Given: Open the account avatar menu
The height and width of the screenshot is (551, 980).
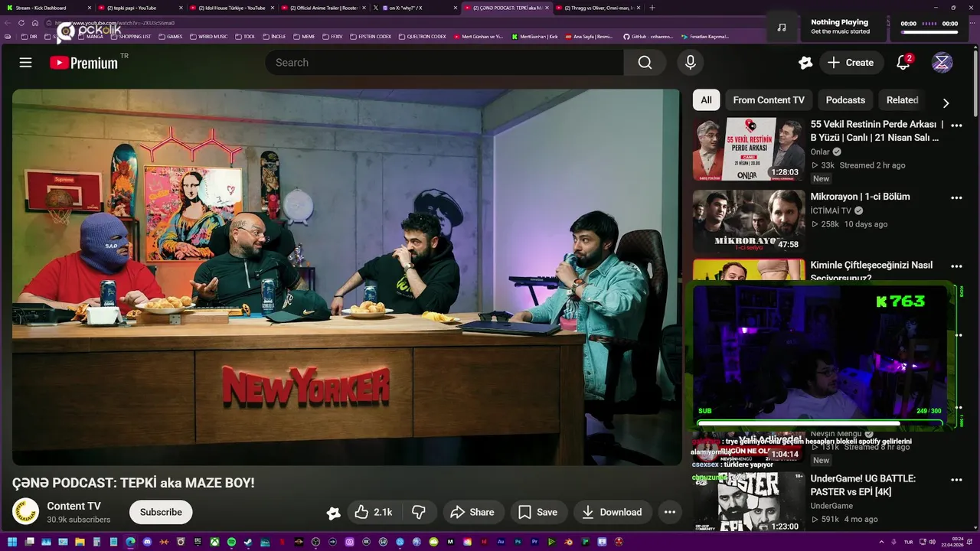Looking at the screenshot, I should (x=942, y=63).
